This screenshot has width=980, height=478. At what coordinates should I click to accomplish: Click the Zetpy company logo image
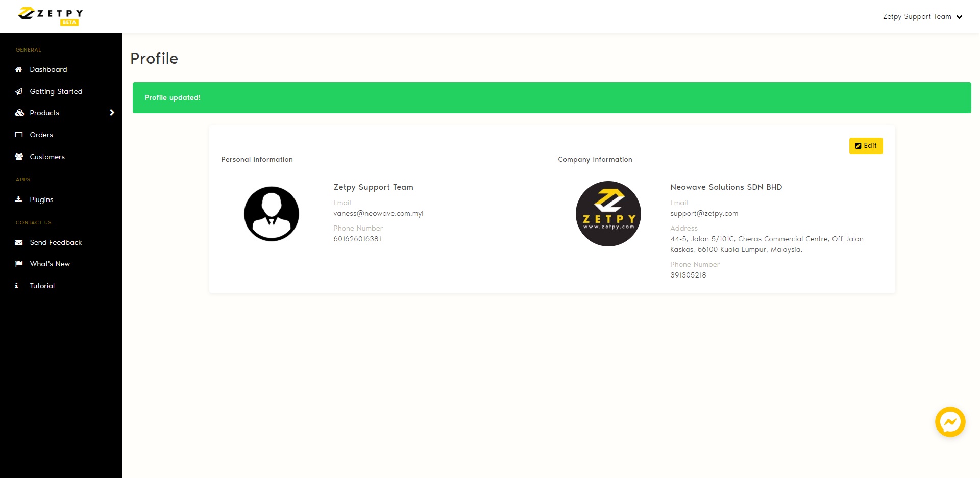coord(608,214)
